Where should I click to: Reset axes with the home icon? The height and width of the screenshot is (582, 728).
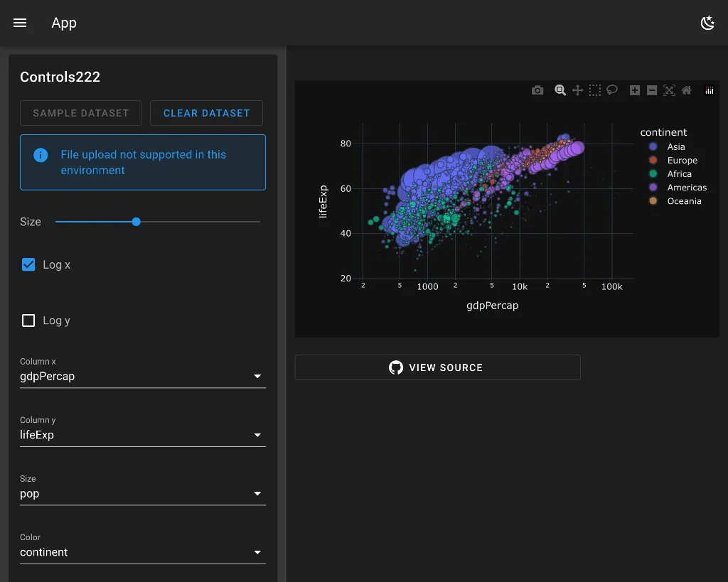(686, 90)
